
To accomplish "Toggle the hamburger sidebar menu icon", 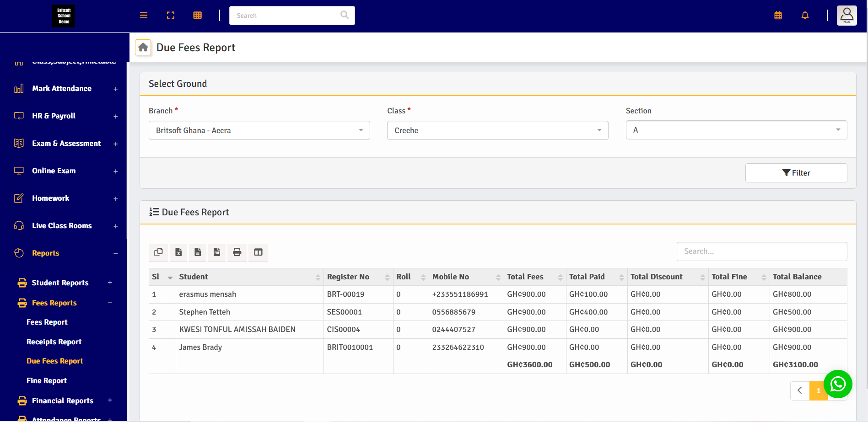I will (144, 16).
